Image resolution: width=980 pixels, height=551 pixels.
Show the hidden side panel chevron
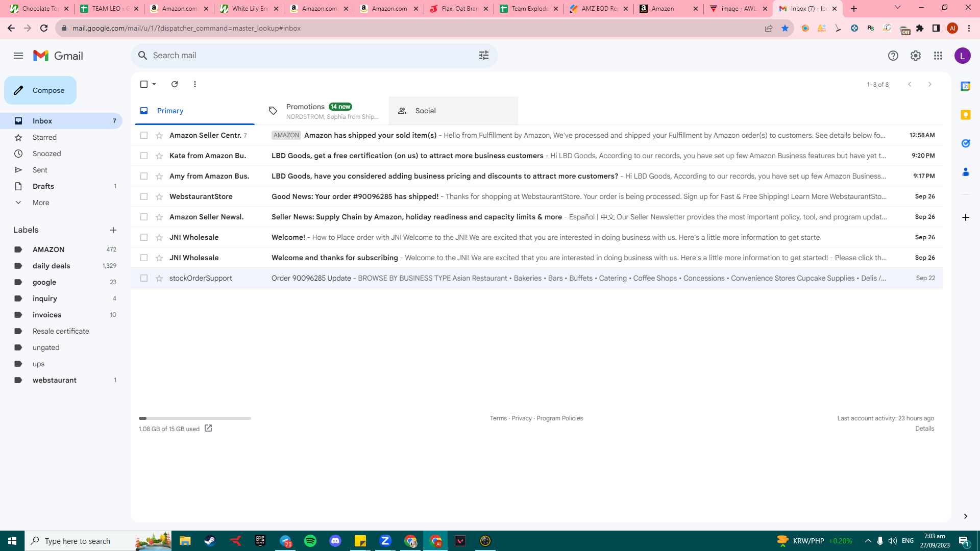(966, 516)
